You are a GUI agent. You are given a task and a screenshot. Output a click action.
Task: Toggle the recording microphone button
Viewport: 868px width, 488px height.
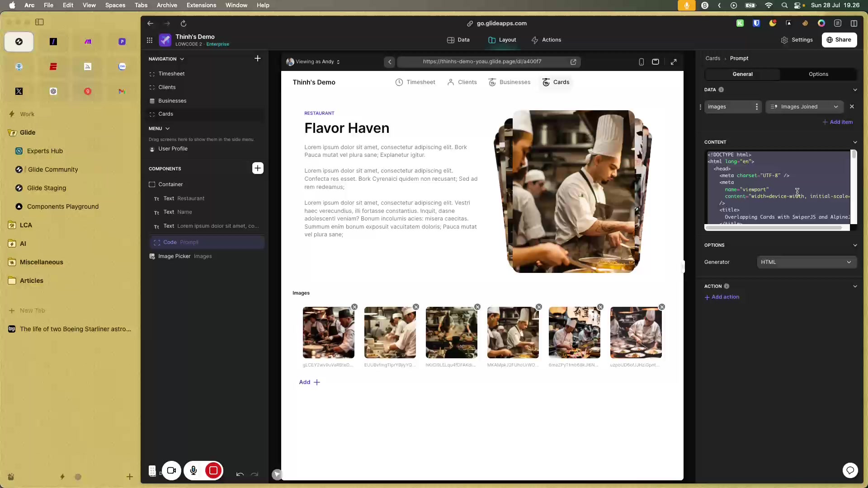[193, 471]
